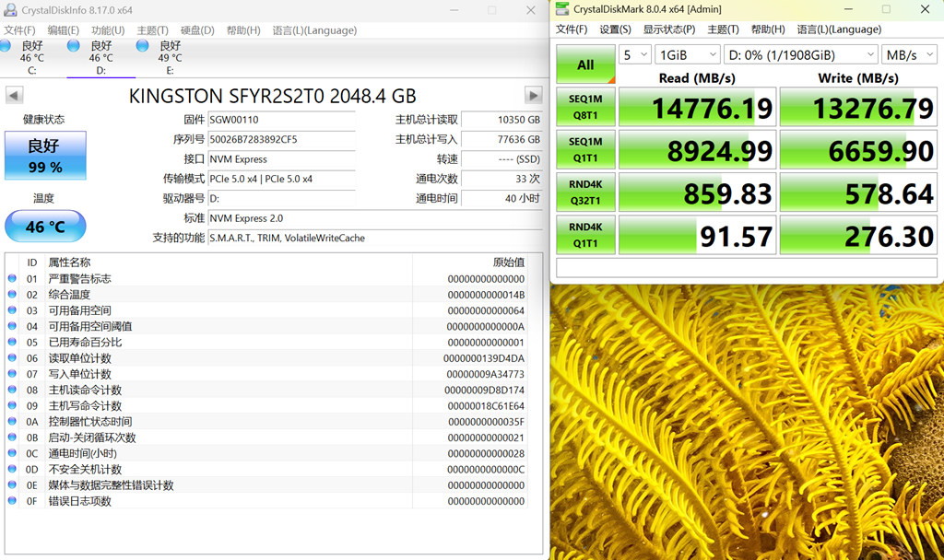Click RND4K Q32T1 write result 578.64
The height and width of the screenshot is (560, 944).
coord(858,192)
